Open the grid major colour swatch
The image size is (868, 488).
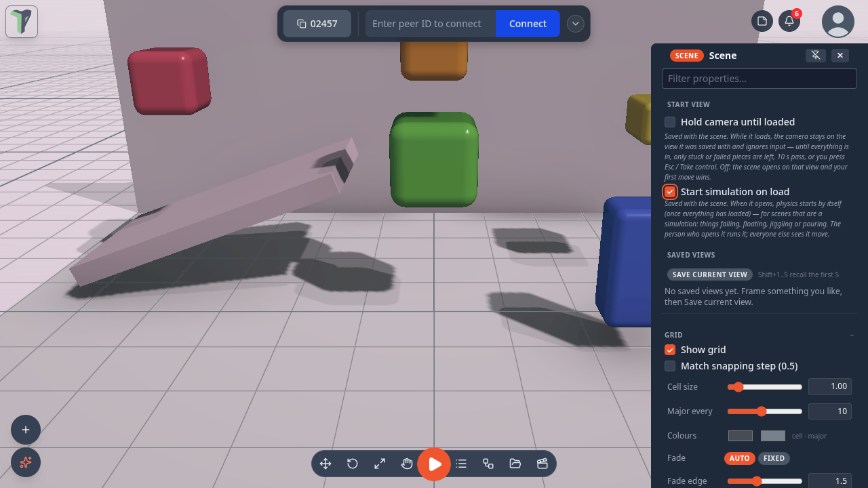point(773,436)
